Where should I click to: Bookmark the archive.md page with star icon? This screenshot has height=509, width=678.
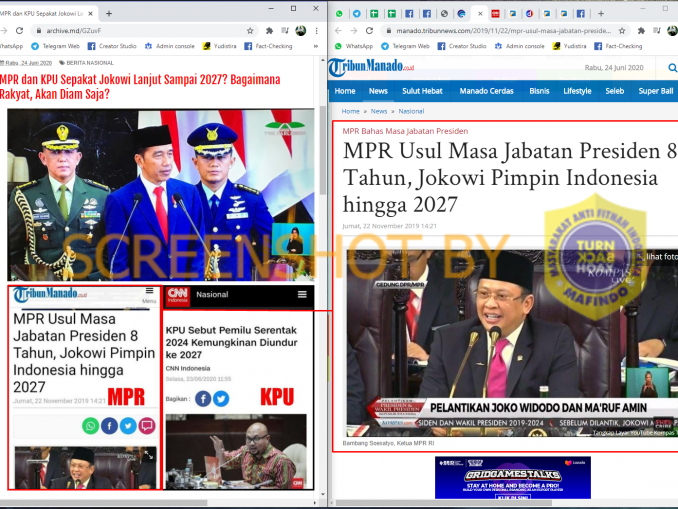[x=250, y=31]
